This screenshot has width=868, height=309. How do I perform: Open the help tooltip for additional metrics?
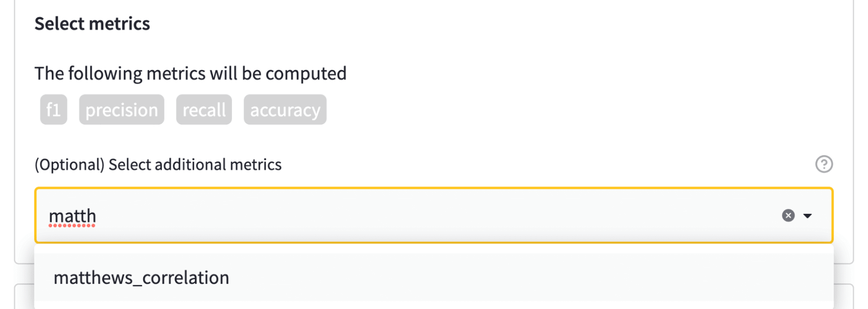point(824,164)
